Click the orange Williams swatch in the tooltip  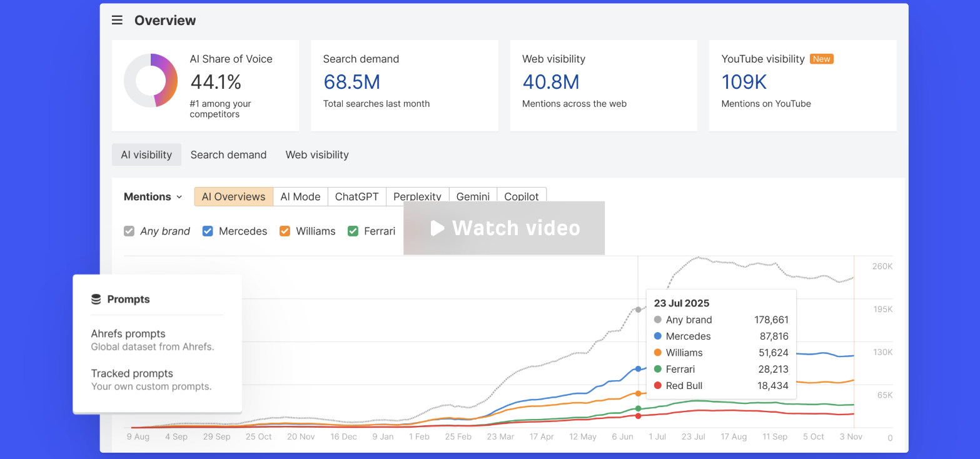657,353
